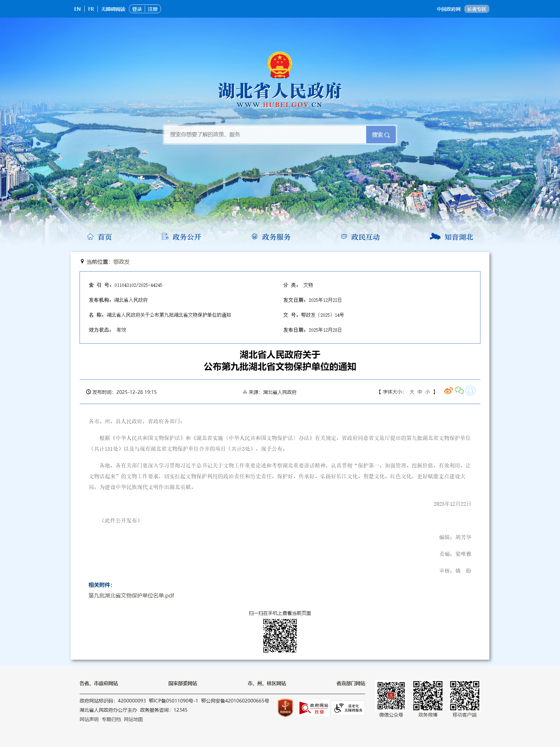
Task: Click the WeChat official account QR code
Action: coord(391,696)
